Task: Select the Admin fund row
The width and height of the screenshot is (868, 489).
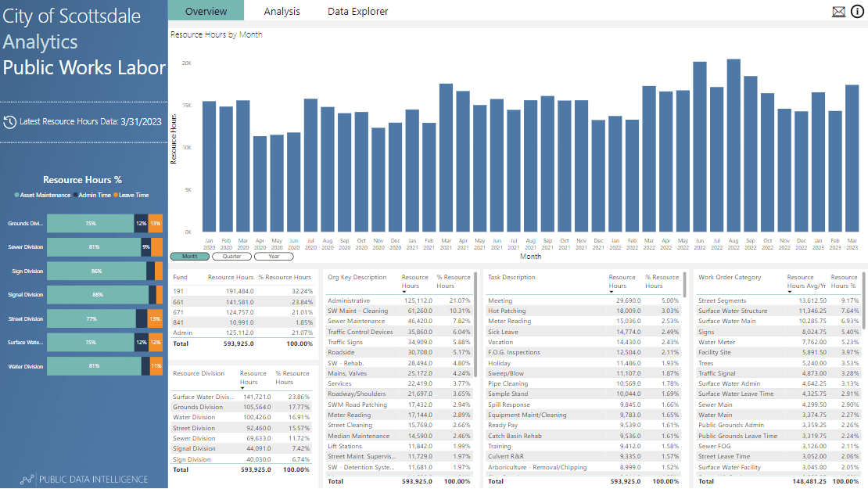Action: (x=243, y=333)
